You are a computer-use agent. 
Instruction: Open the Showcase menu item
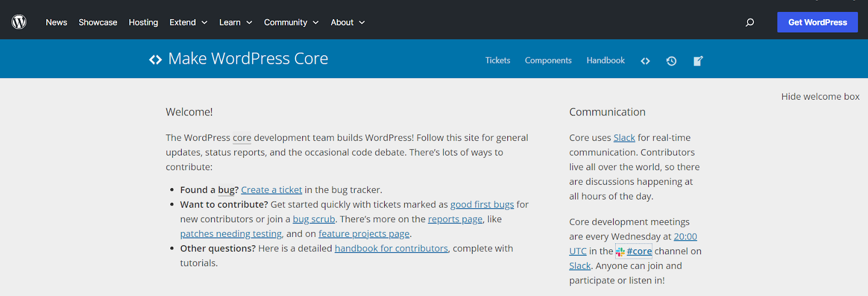point(98,22)
